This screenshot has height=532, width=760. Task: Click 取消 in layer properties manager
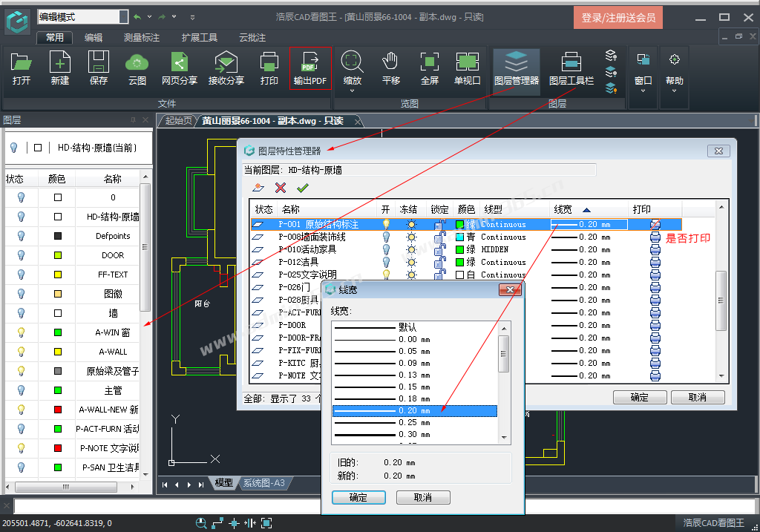coord(698,397)
